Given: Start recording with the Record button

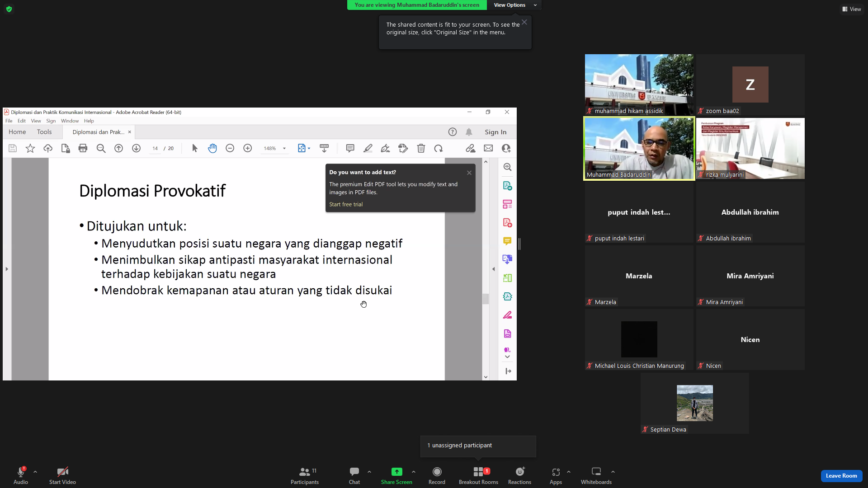Looking at the screenshot, I should (x=437, y=475).
